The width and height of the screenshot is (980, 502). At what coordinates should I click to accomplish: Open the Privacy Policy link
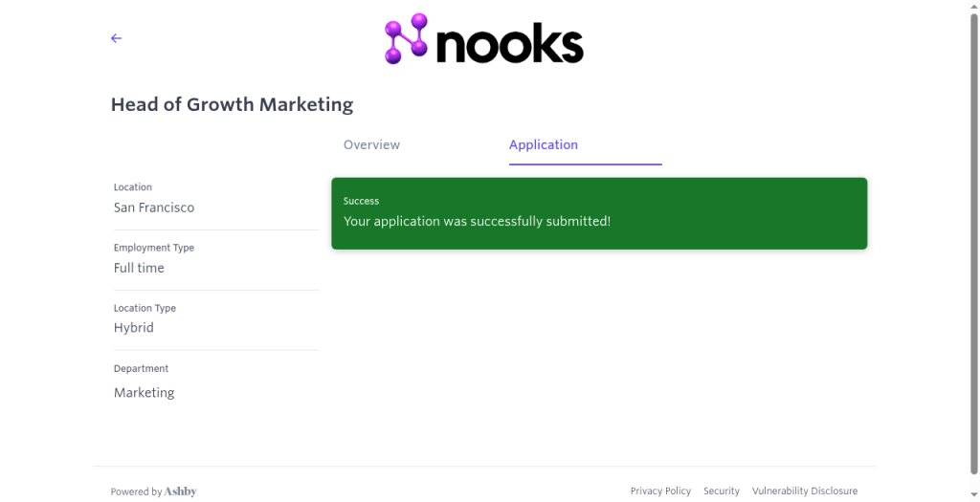pos(660,491)
